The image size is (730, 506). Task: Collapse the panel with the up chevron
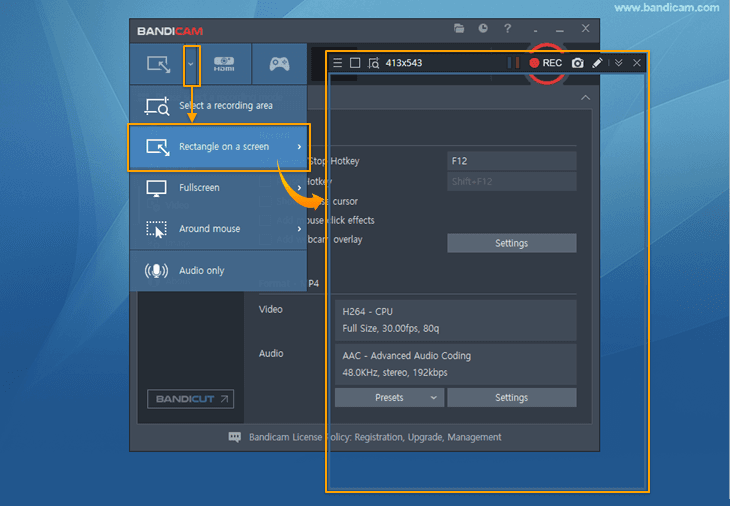click(x=585, y=98)
